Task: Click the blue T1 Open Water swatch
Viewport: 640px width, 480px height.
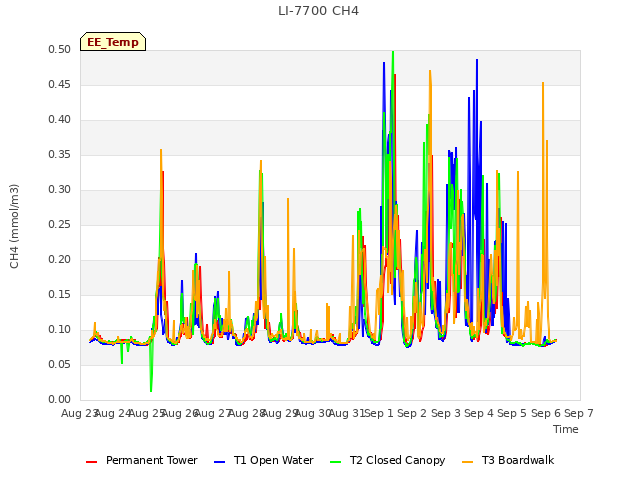Action: click(219, 462)
